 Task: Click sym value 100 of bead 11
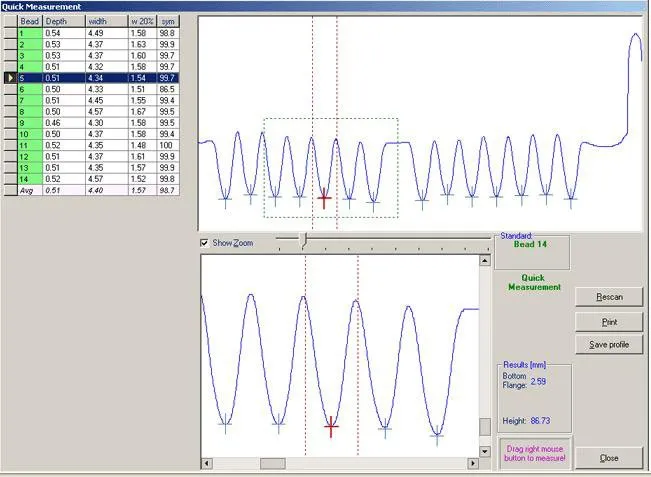click(166, 145)
